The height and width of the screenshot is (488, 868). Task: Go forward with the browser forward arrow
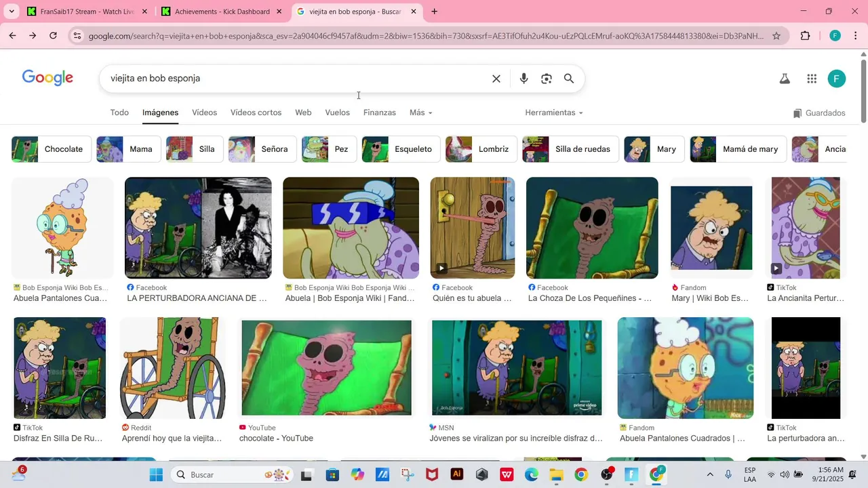pos(33,35)
